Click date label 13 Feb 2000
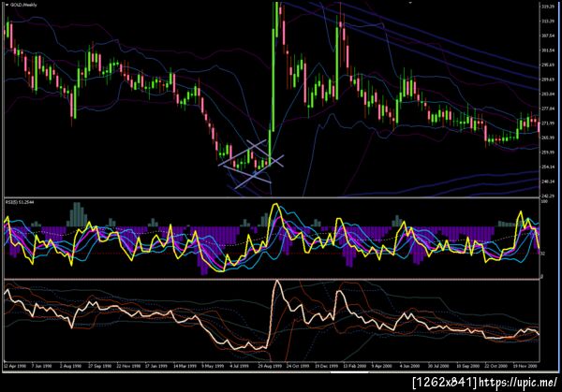The width and height of the screenshot is (562, 392). coord(354,366)
